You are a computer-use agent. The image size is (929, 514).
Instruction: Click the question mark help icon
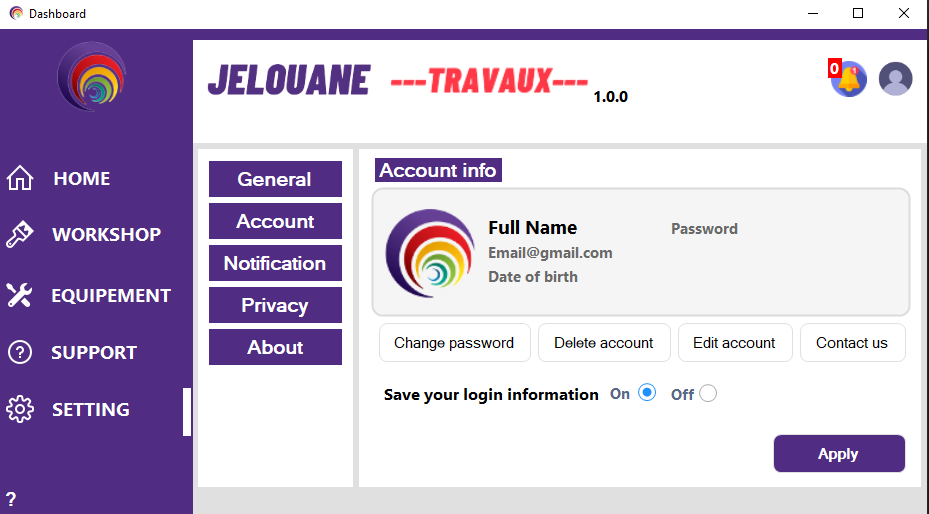[11, 499]
